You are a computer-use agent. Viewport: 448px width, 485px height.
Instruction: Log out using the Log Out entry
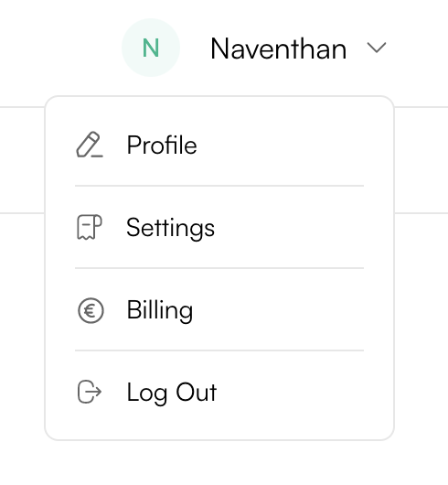219,393
